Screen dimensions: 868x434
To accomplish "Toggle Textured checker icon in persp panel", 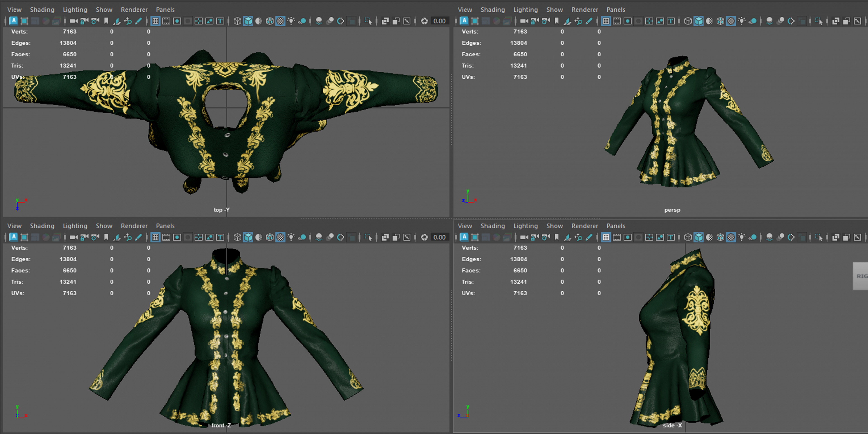I will [731, 21].
